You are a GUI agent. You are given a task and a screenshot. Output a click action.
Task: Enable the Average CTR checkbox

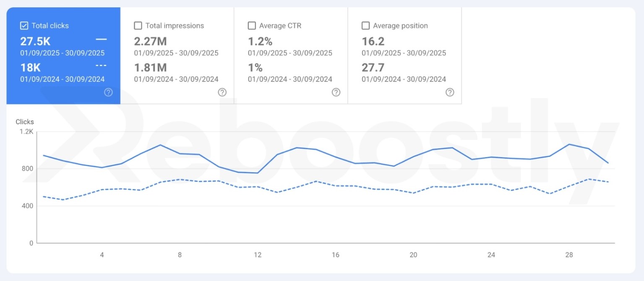252,26
